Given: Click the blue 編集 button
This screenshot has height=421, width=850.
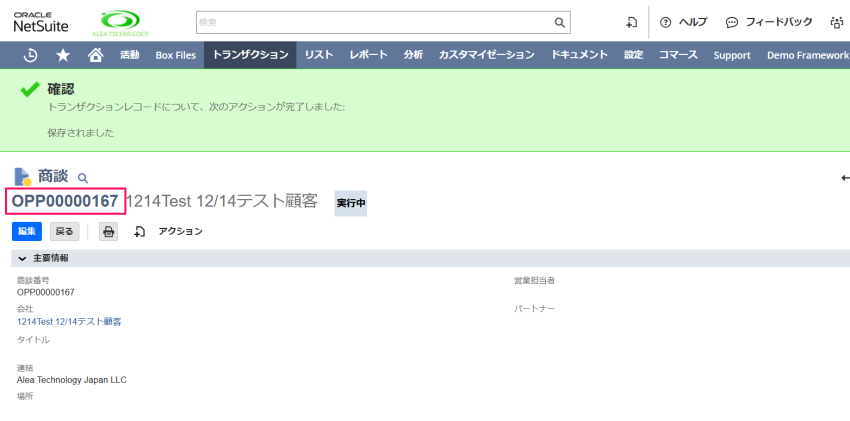Looking at the screenshot, I should (27, 231).
